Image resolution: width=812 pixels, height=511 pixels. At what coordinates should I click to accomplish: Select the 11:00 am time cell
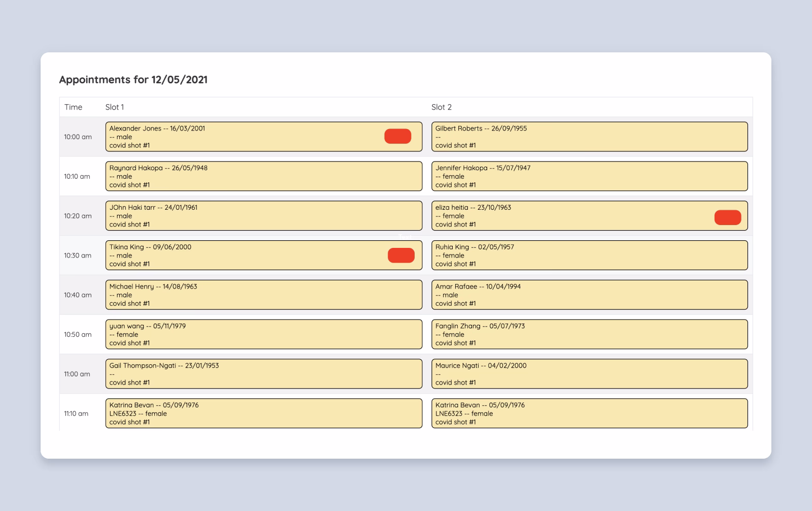[77, 374]
